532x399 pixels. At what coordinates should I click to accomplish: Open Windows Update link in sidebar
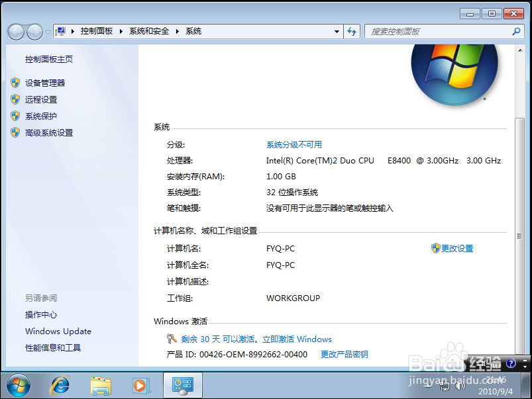click(x=58, y=332)
